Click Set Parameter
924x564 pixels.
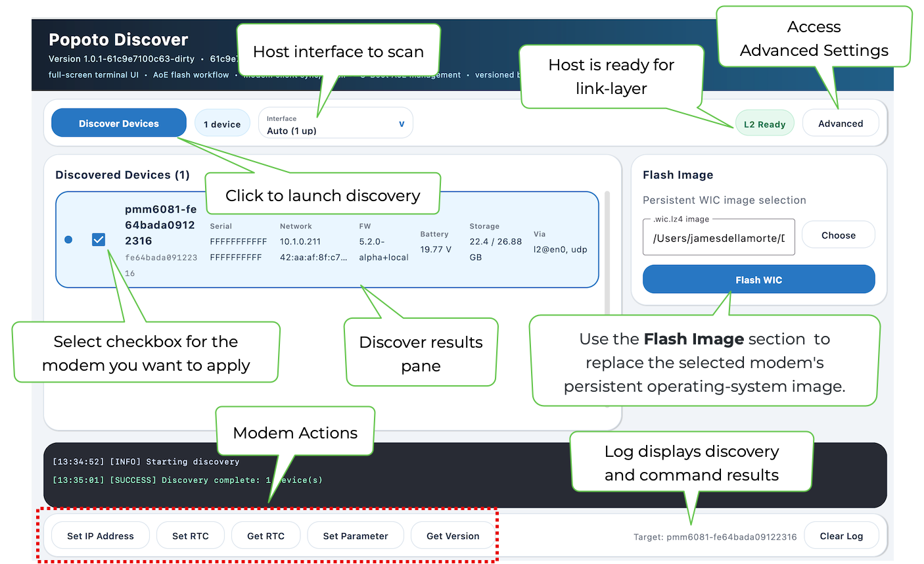(356, 536)
